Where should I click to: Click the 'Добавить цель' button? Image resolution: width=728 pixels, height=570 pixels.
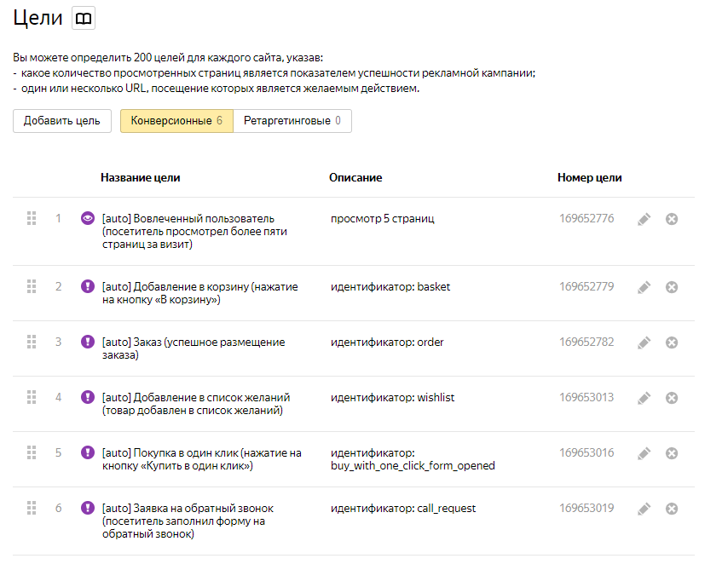pos(62,121)
